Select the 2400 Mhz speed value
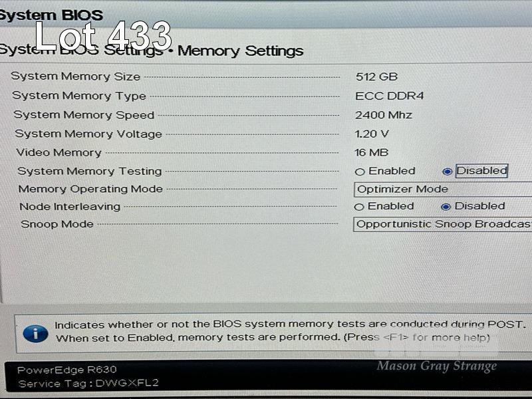Viewport: 532px width, 399px height. click(x=384, y=115)
